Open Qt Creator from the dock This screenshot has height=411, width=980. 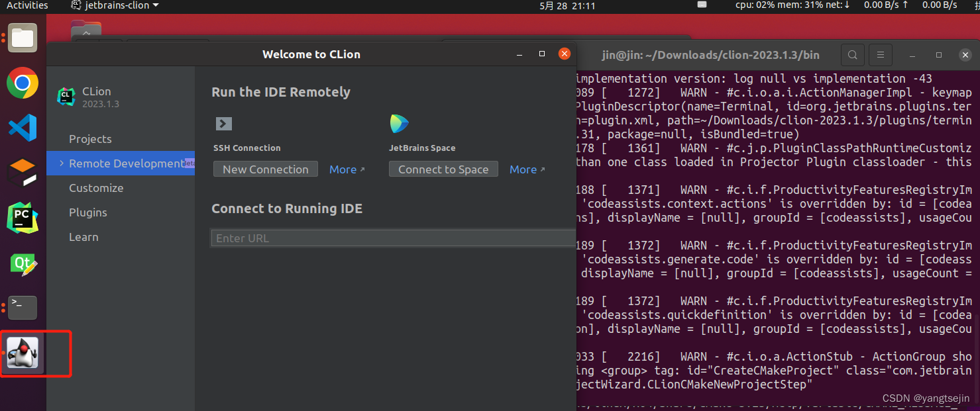[23, 263]
